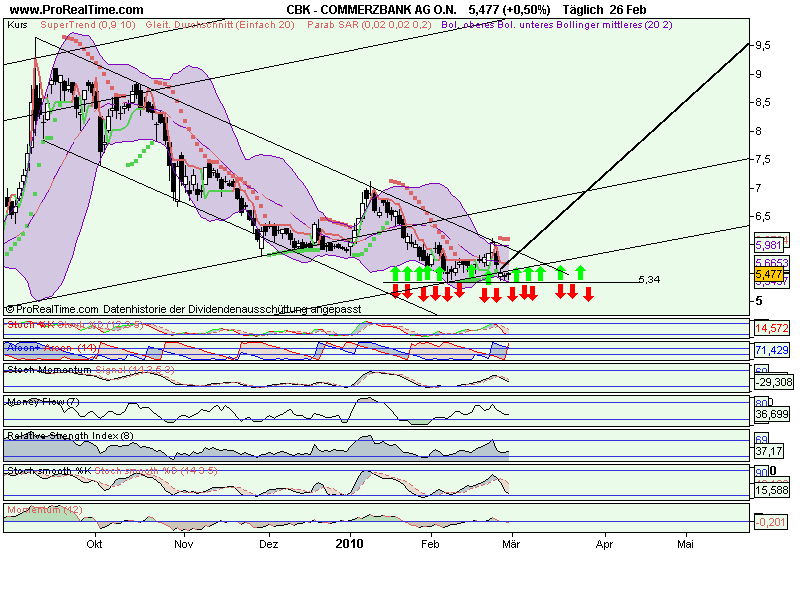Select the purple 5,981 Bollinger value tag

coord(769,245)
